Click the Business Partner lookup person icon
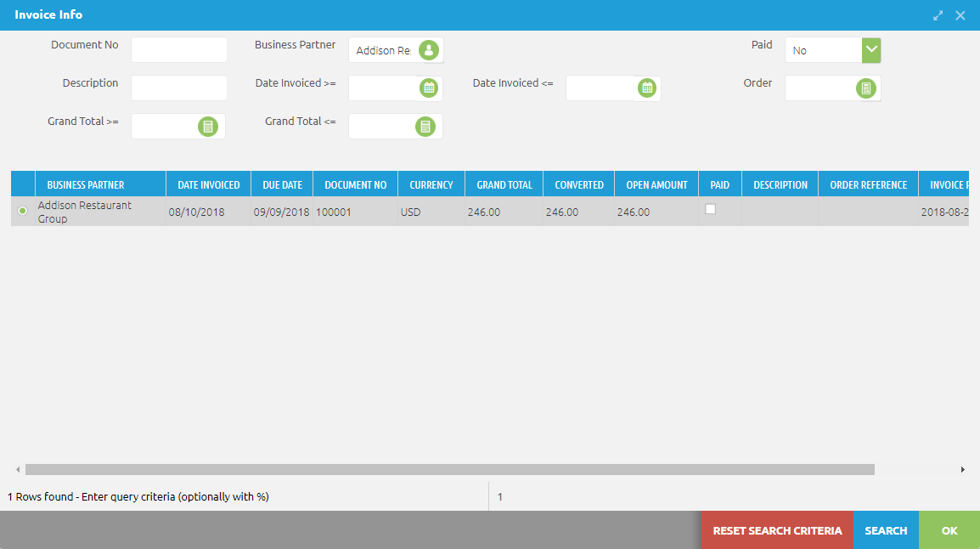Image resolution: width=980 pixels, height=549 pixels. point(429,50)
